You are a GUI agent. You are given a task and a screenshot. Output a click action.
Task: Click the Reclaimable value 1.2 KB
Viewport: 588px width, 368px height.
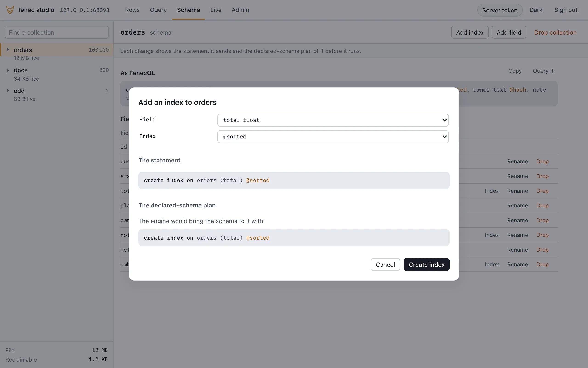pyautogui.click(x=98, y=359)
